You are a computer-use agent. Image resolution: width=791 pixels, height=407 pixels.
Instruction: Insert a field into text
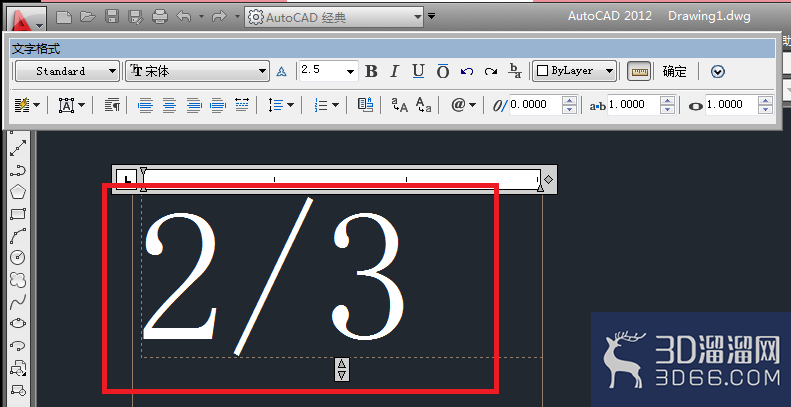[x=366, y=105]
